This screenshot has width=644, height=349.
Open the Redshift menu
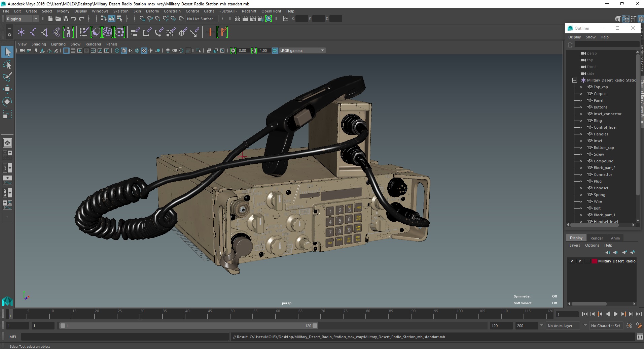click(x=249, y=11)
